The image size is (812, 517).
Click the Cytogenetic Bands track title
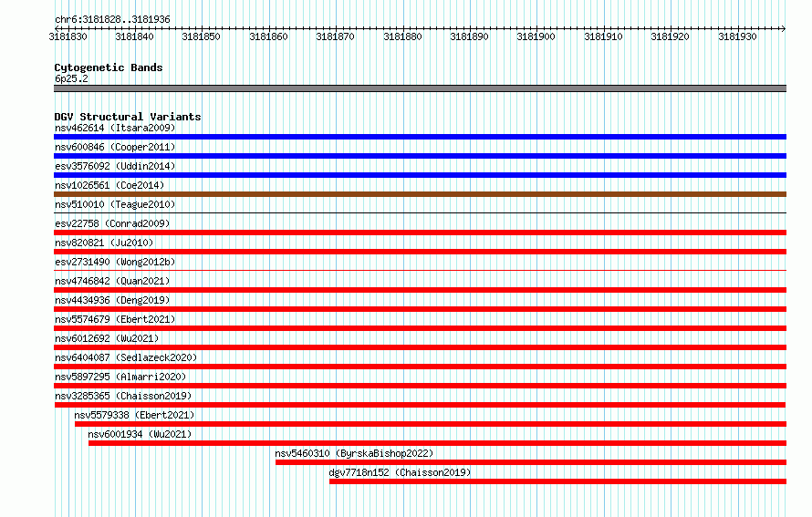pos(109,67)
